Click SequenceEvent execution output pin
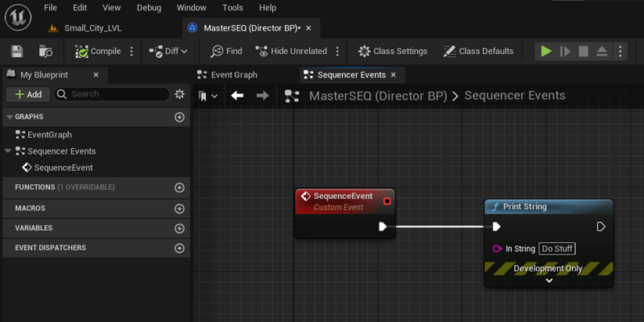This screenshot has width=644, height=322. pos(382,226)
